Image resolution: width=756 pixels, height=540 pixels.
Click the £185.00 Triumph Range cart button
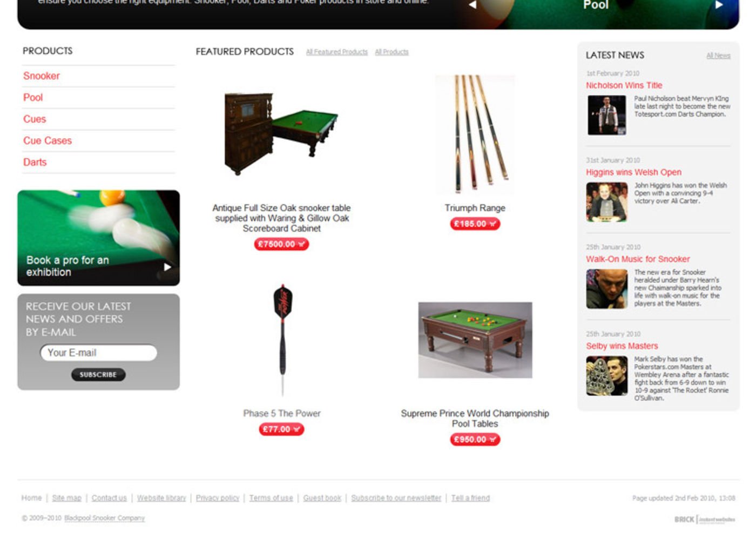(475, 224)
